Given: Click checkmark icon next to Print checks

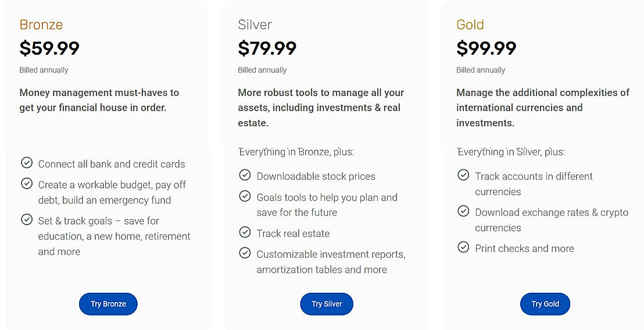Looking at the screenshot, I should [463, 247].
